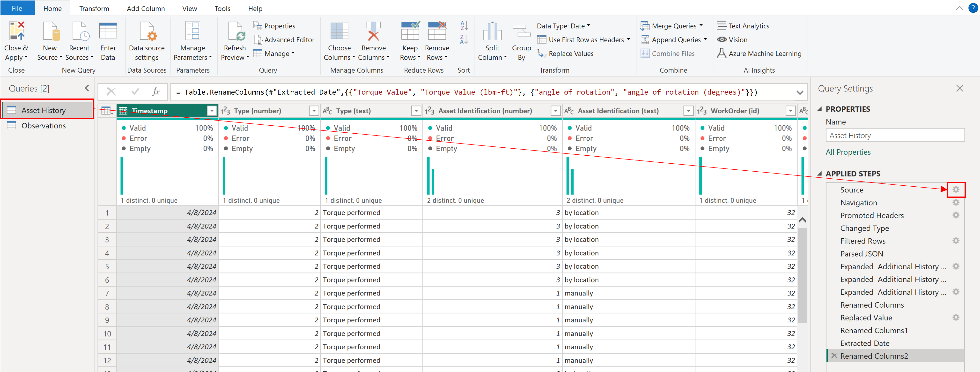Click the Enter Data icon

coord(108,31)
